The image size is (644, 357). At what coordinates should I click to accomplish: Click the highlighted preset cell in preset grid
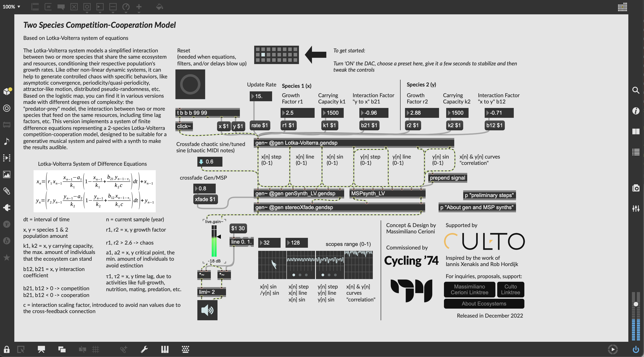pyautogui.click(x=263, y=55)
